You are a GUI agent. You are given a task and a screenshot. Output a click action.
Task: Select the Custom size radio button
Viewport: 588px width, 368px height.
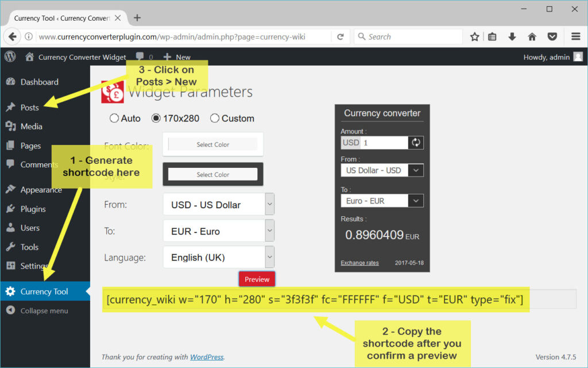point(215,118)
